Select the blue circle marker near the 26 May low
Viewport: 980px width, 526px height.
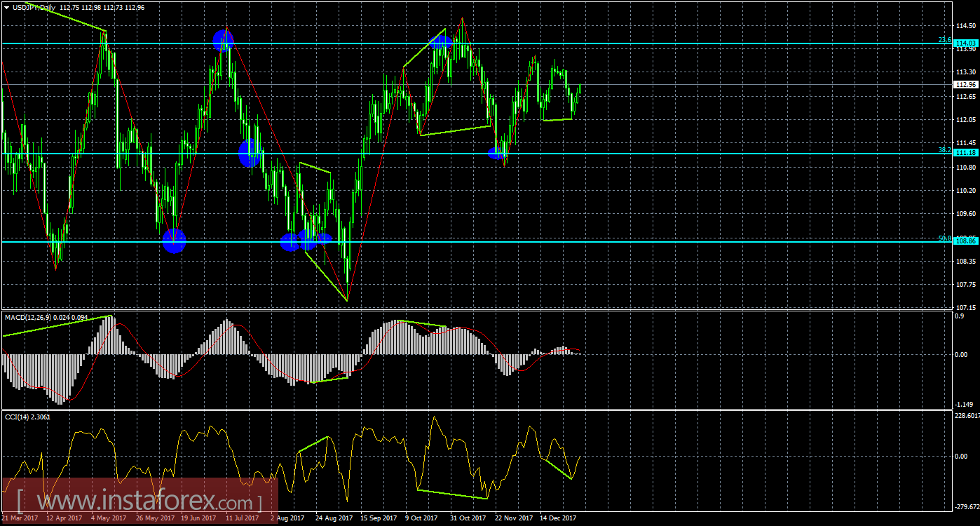(175, 243)
